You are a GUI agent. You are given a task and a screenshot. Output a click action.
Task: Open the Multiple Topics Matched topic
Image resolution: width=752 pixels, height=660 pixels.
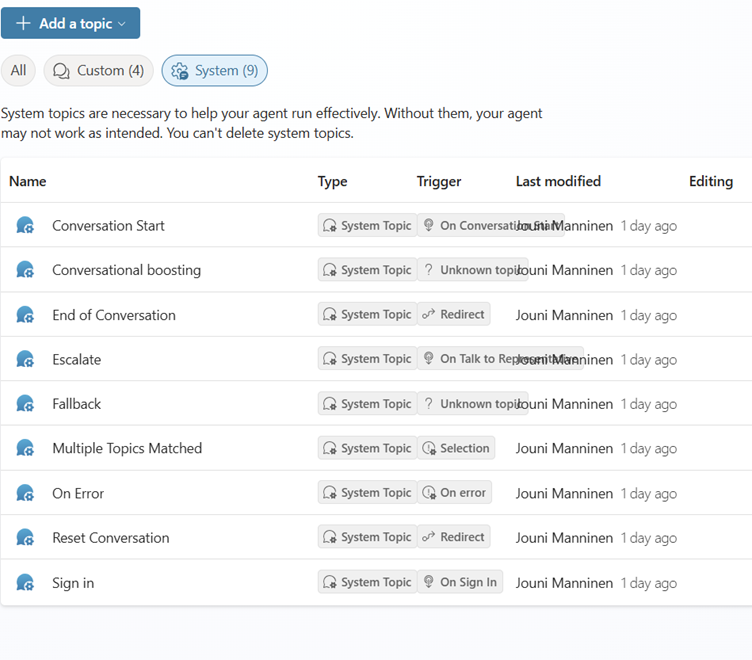127,448
